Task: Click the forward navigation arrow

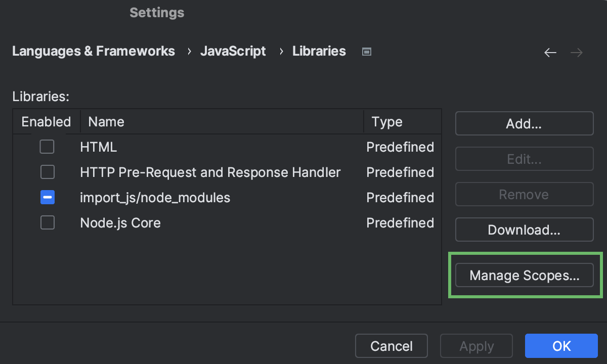Action: pyautogui.click(x=576, y=52)
